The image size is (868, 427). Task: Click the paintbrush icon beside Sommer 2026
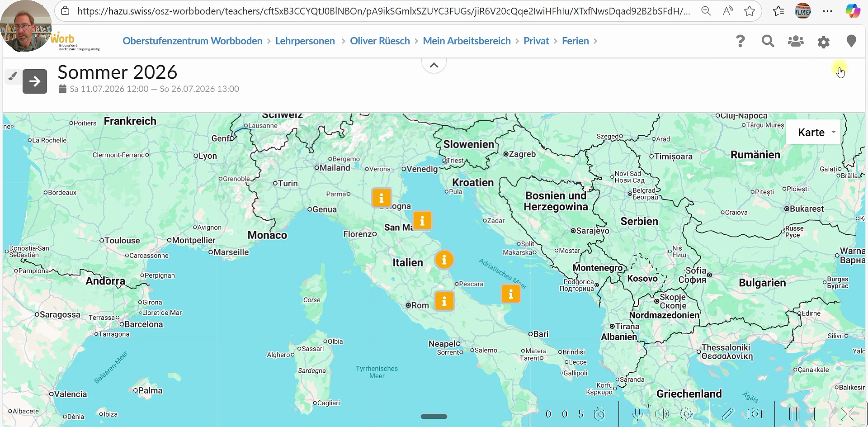coord(13,76)
